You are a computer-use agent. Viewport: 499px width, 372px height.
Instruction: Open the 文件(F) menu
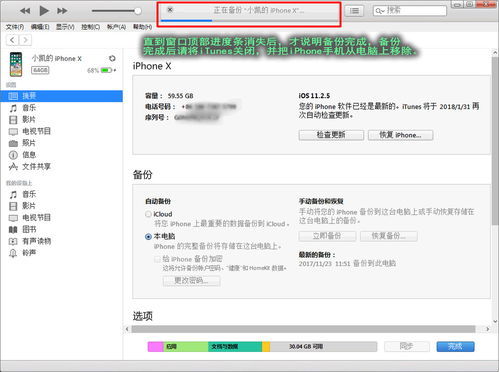pos(15,27)
